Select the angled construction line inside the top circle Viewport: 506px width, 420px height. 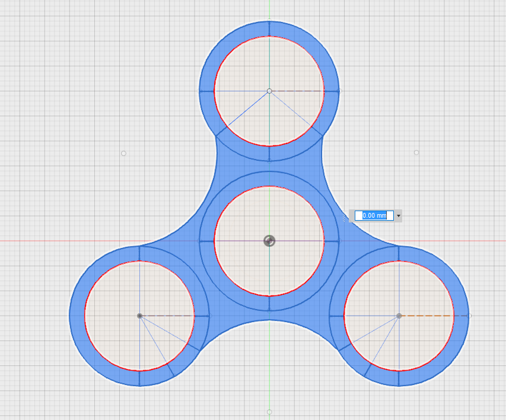[x=249, y=110]
